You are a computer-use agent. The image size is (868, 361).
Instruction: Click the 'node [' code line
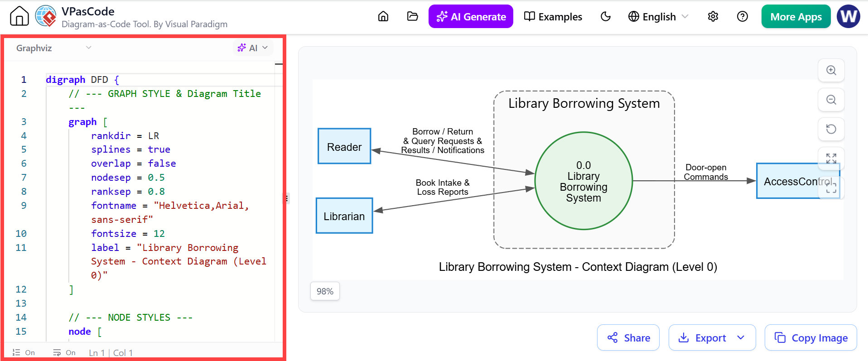[x=85, y=332]
